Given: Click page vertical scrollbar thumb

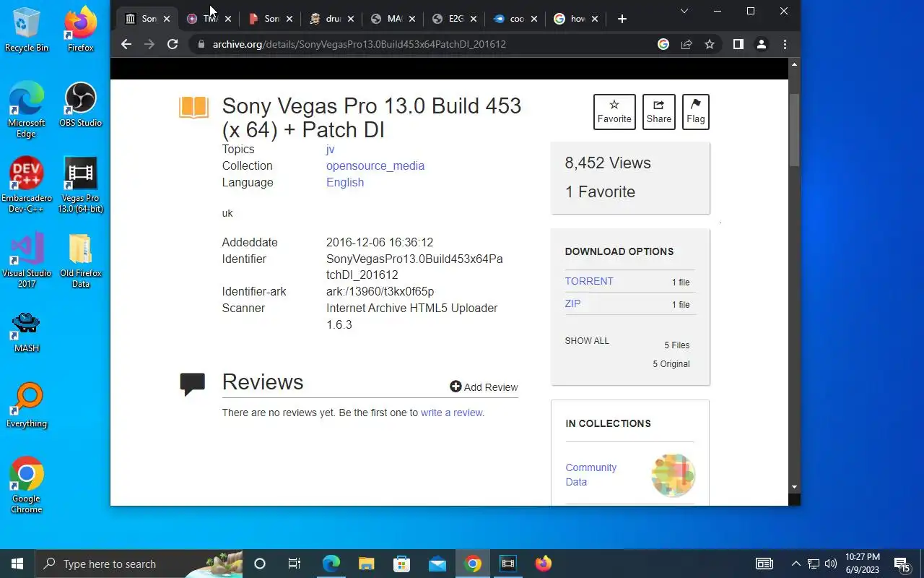Looking at the screenshot, I should (794, 130).
